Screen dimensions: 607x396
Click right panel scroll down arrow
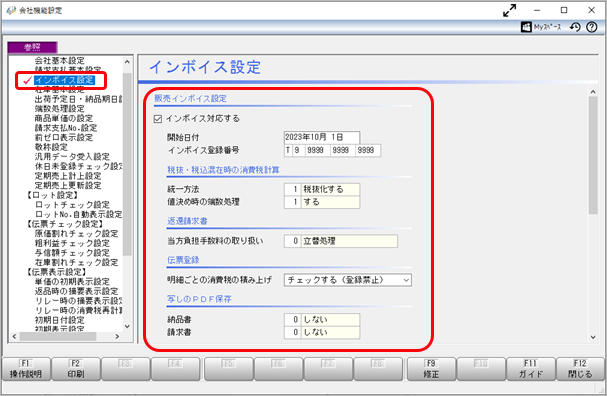tap(593, 337)
